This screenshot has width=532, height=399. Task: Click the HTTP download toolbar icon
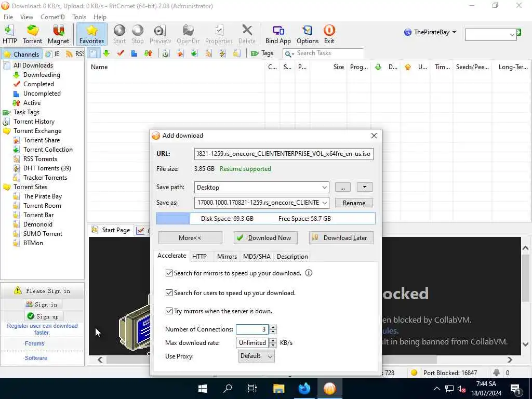pos(9,34)
